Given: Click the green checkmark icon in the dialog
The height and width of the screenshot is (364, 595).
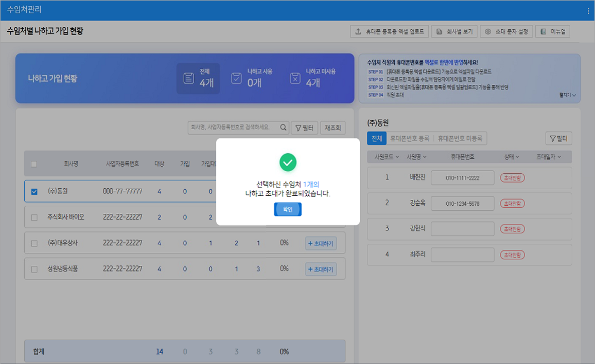Looking at the screenshot, I should pyautogui.click(x=288, y=162).
